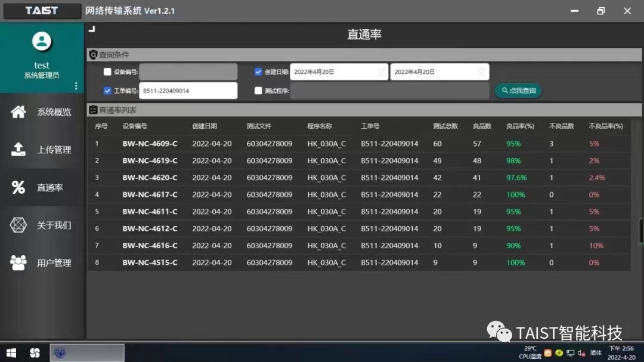644x362 pixels.
Task: Click the upload icon for 上传管理
Action: point(18,149)
